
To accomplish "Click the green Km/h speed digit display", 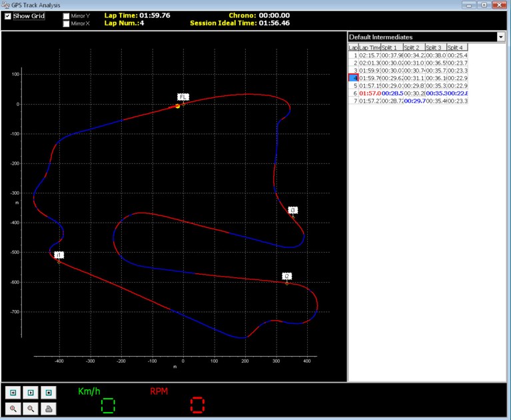I will 107,405.
